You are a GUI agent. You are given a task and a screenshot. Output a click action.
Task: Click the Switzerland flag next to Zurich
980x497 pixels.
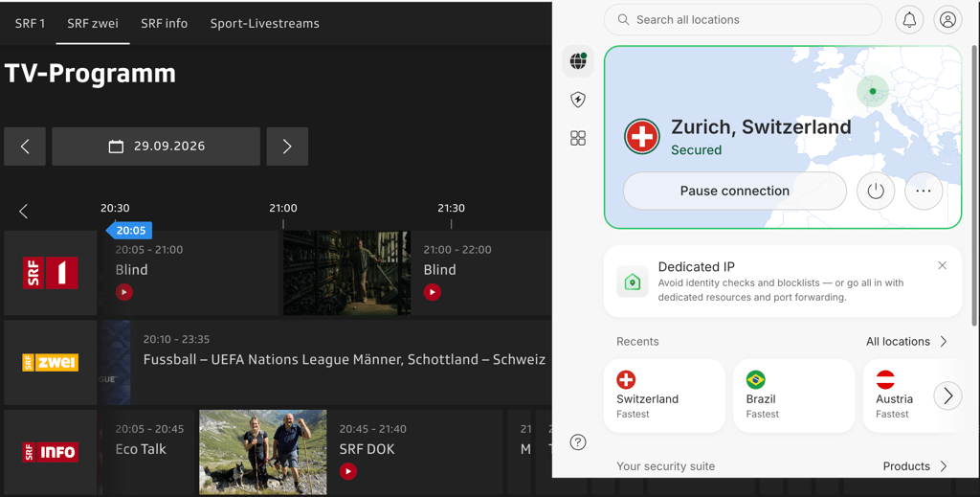point(642,136)
